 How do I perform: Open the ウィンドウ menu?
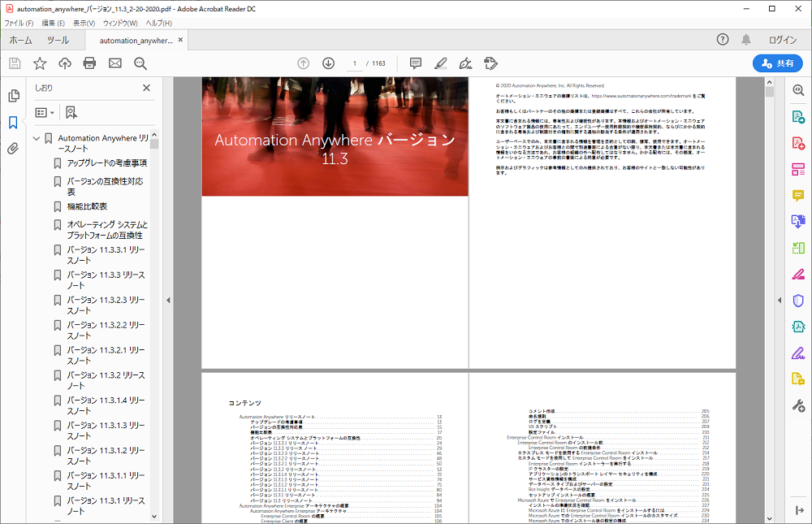click(x=120, y=24)
